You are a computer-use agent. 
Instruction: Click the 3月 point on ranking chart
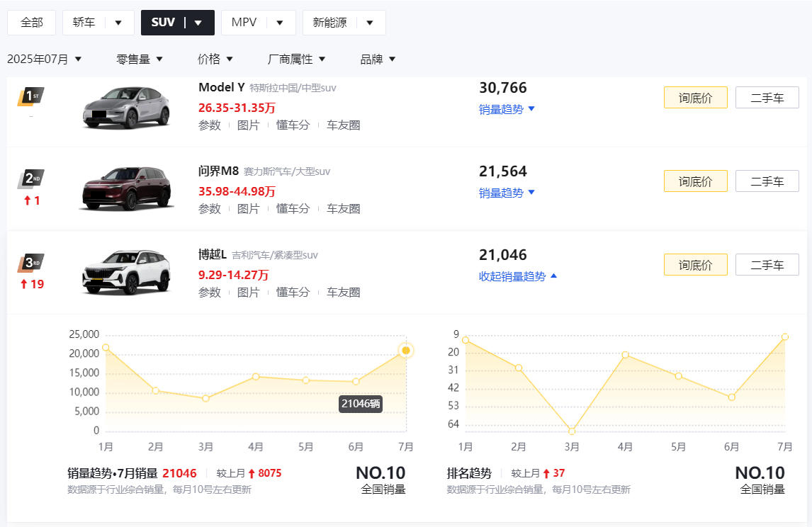(x=572, y=431)
